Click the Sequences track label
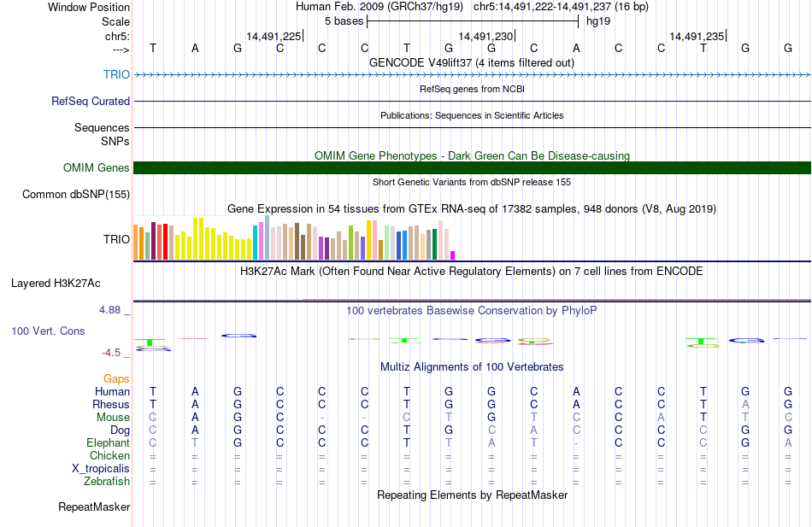The image size is (812, 527). [102, 127]
